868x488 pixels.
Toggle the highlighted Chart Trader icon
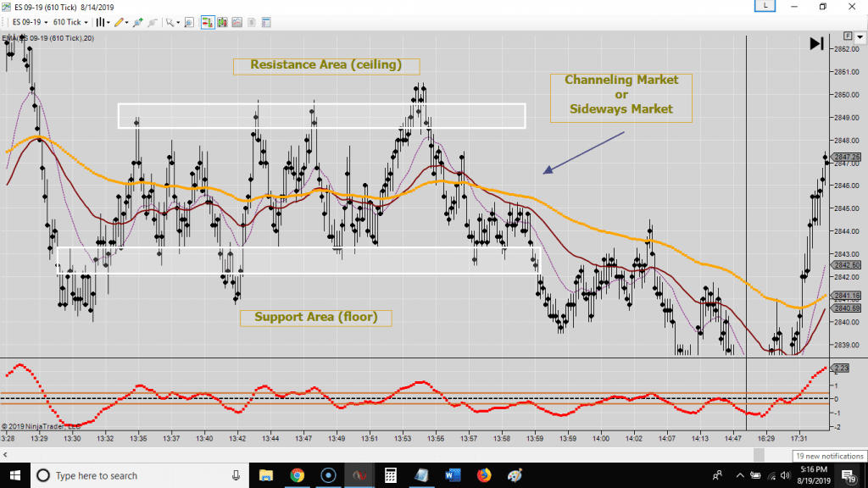[x=209, y=22]
